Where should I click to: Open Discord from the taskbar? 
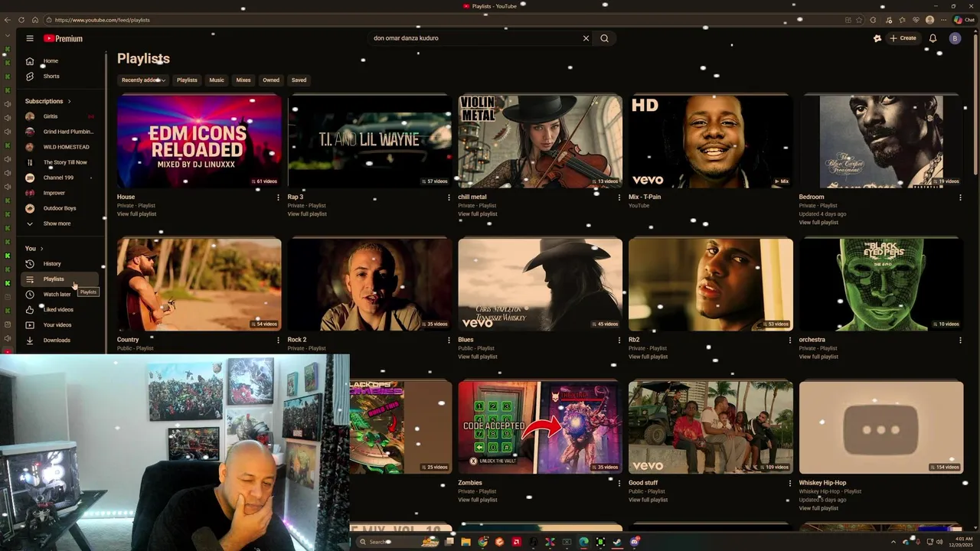pos(635,542)
